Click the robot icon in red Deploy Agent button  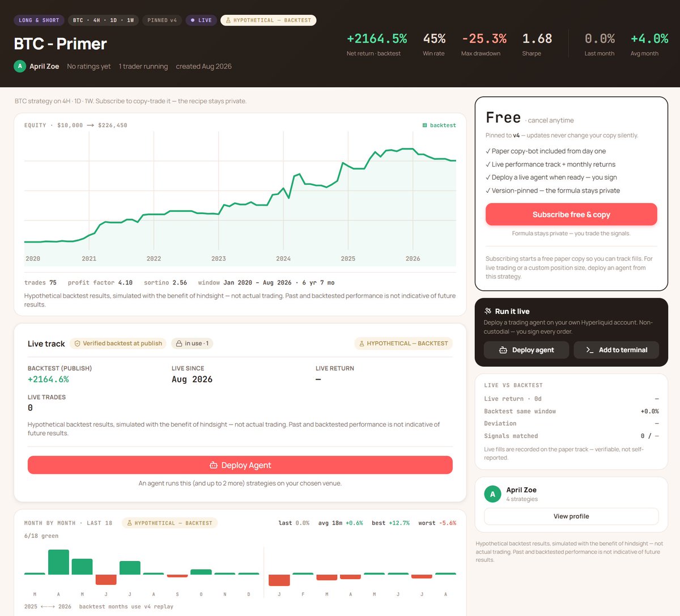[214, 465]
